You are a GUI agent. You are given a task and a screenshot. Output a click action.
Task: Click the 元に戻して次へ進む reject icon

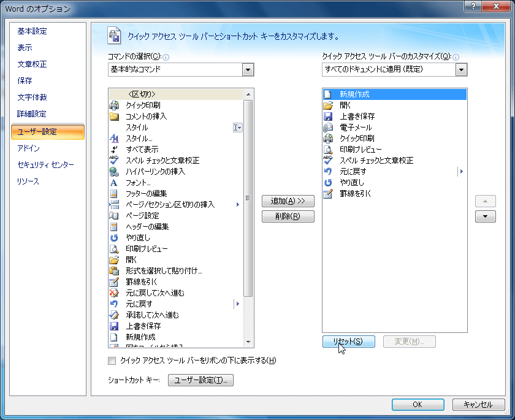(x=114, y=293)
